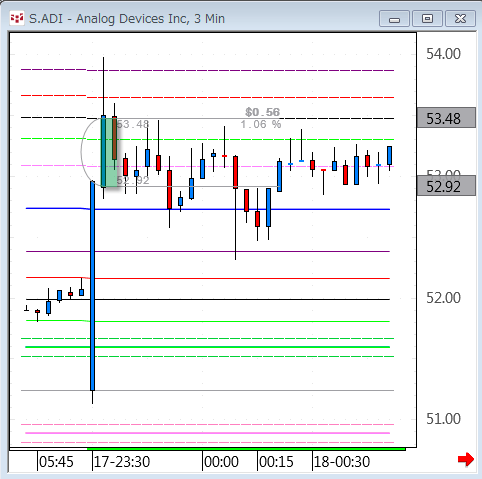
Task: Click the 00:00 time axis label
Action: [x=221, y=462]
